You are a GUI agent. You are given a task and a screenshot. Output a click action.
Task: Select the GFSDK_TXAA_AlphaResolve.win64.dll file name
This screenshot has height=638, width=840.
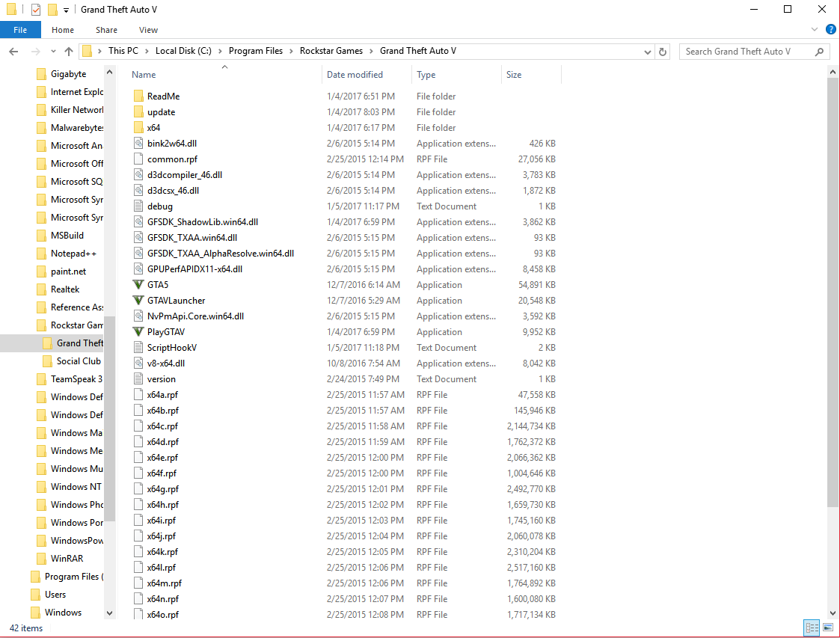click(221, 254)
